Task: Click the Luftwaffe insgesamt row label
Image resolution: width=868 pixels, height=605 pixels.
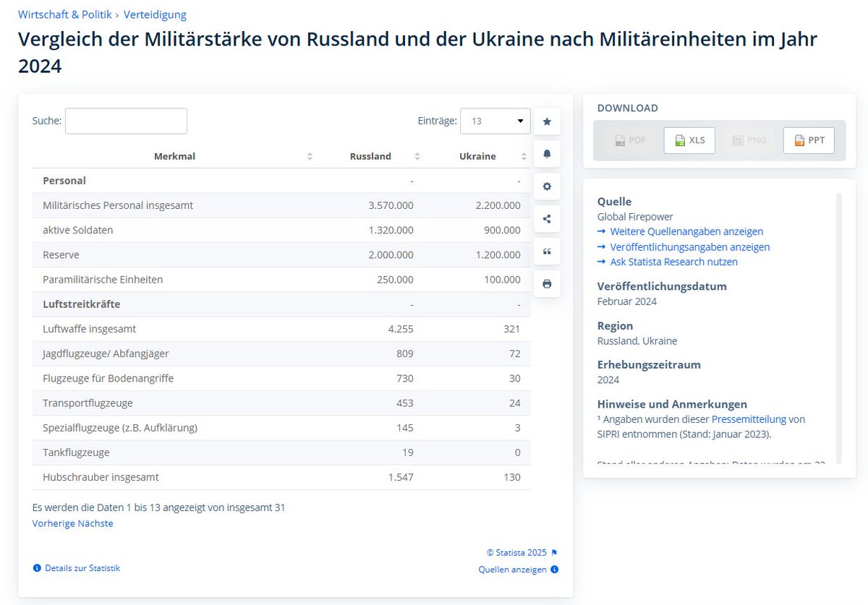Action: (90, 329)
